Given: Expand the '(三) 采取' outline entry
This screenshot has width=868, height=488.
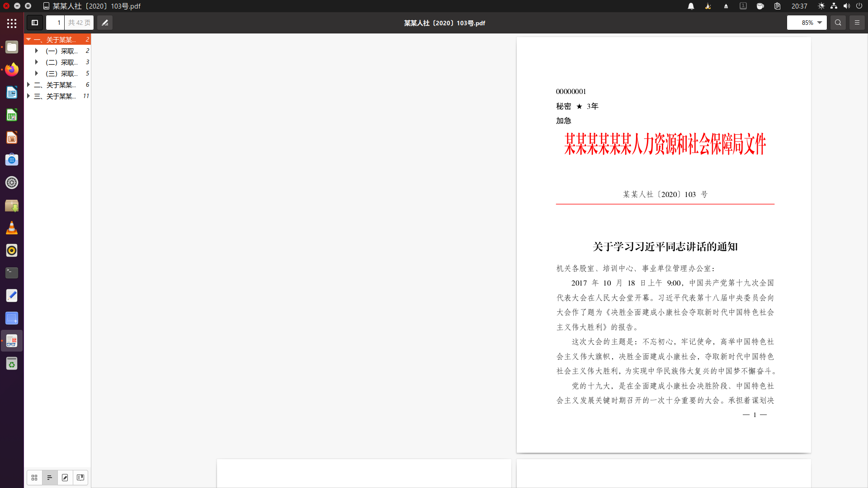Looking at the screenshot, I should 37,73.
